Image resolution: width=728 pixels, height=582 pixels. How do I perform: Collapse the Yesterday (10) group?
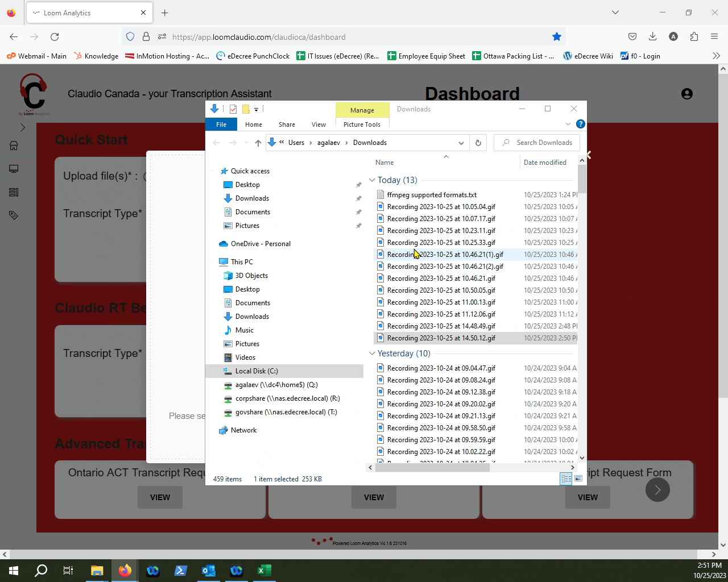[x=372, y=354]
